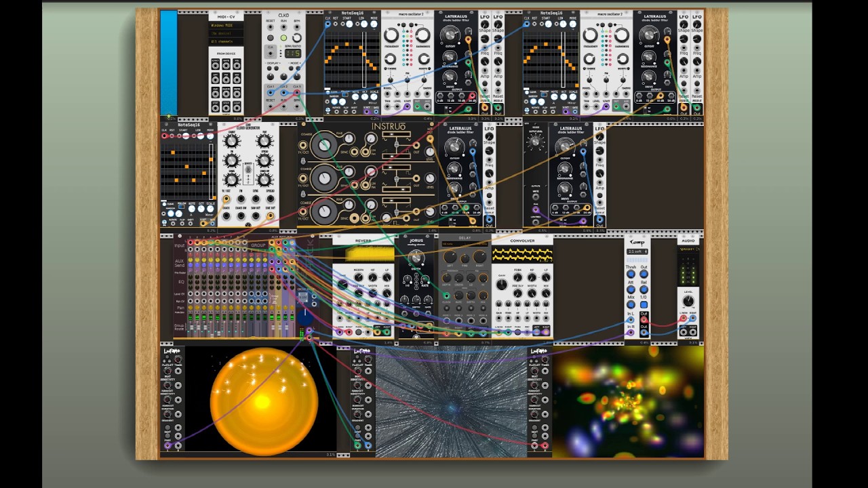868x488 pixels.
Task: Open the (No device) MIDI device selector
Action: pyautogui.click(x=226, y=33)
